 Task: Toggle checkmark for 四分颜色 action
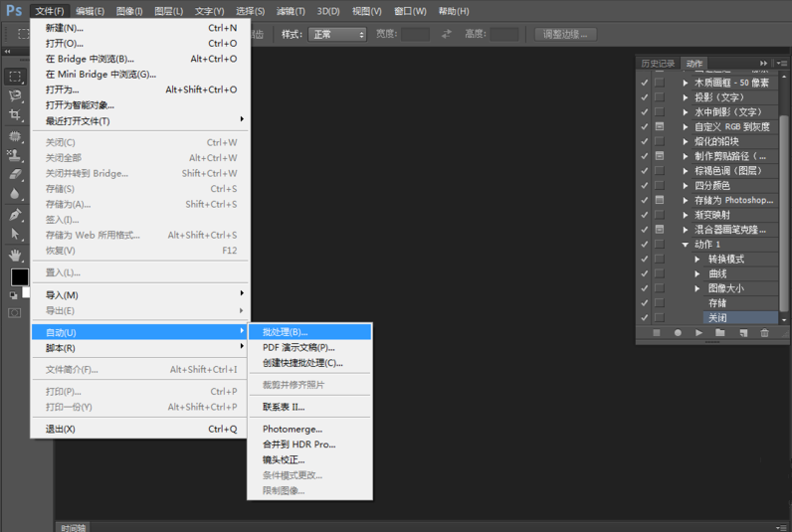pyautogui.click(x=645, y=185)
